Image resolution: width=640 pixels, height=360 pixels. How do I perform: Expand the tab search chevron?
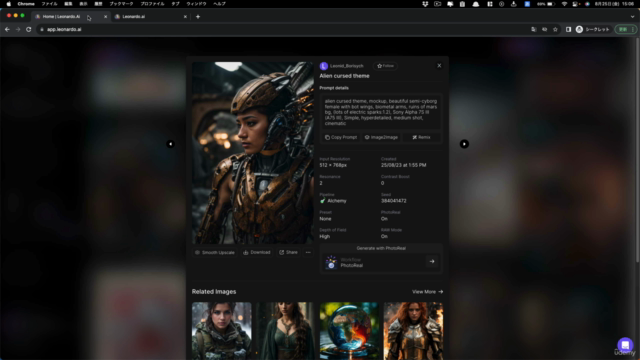(x=632, y=17)
